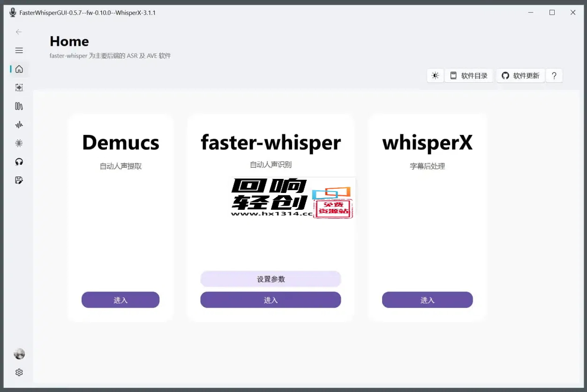Screen dimensions: 587x392
Task: Open the audio scan frame icon page
Action: tap(19, 88)
